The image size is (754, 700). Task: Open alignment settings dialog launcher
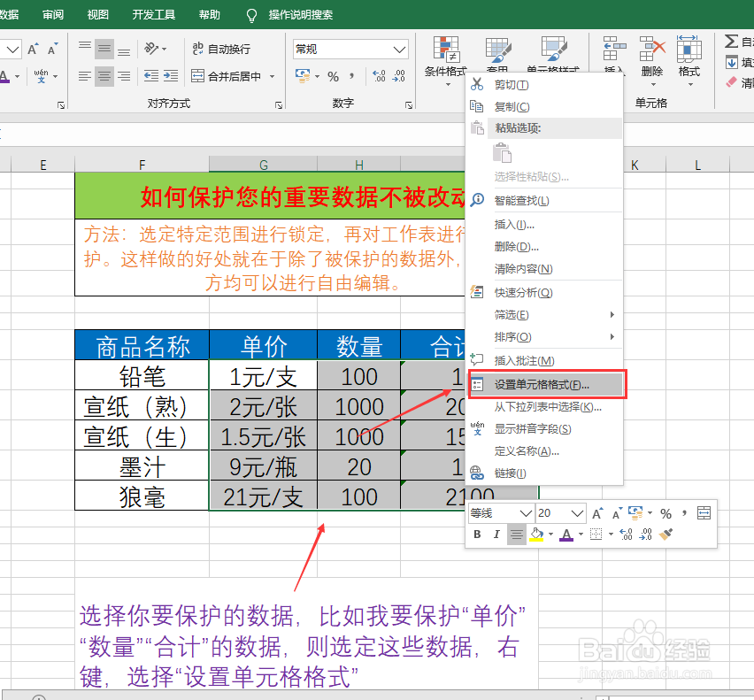[279, 104]
